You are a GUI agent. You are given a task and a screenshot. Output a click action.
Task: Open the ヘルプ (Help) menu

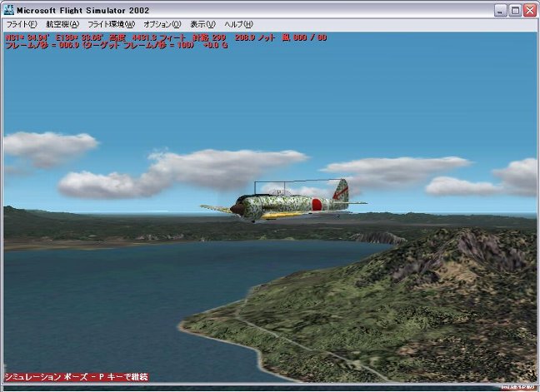[238, 24]
